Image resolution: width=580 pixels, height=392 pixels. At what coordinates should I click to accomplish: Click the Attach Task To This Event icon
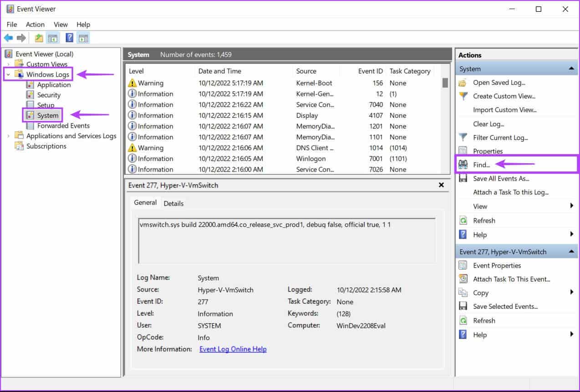pyautogui.click(x=463, y=279)
